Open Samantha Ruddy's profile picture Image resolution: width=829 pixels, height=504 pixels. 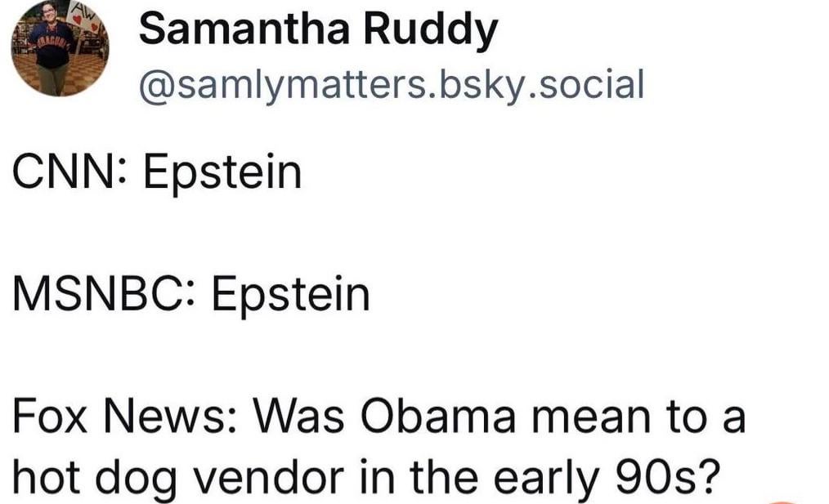[x=60, y=47]
